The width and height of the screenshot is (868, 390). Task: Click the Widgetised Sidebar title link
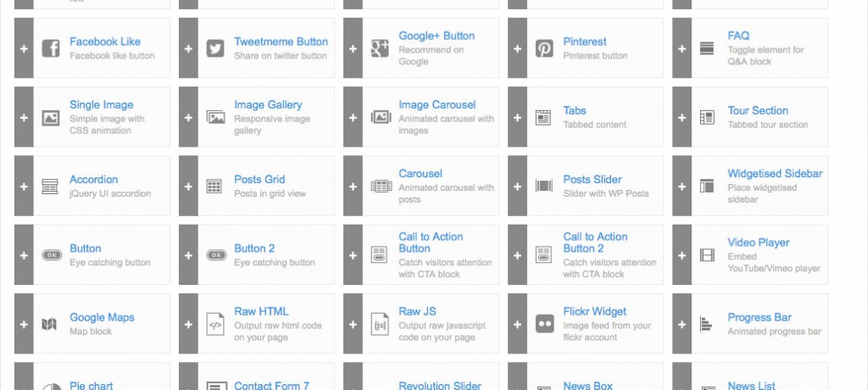click(775, 174)
